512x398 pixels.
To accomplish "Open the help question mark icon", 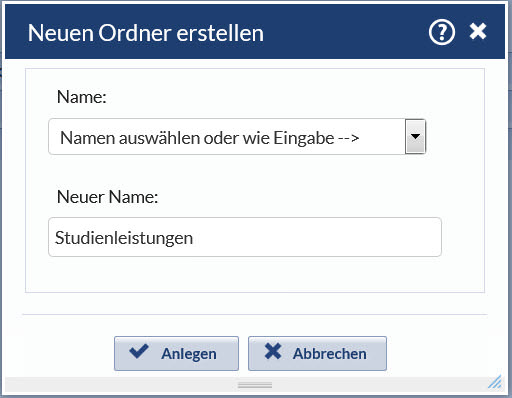I will click(x=442, y=32).
